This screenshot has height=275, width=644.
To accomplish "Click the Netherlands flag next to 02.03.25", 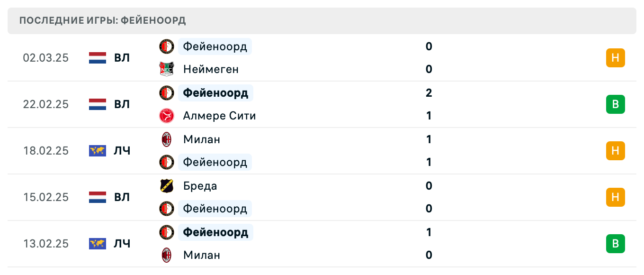I will [97, 58].
